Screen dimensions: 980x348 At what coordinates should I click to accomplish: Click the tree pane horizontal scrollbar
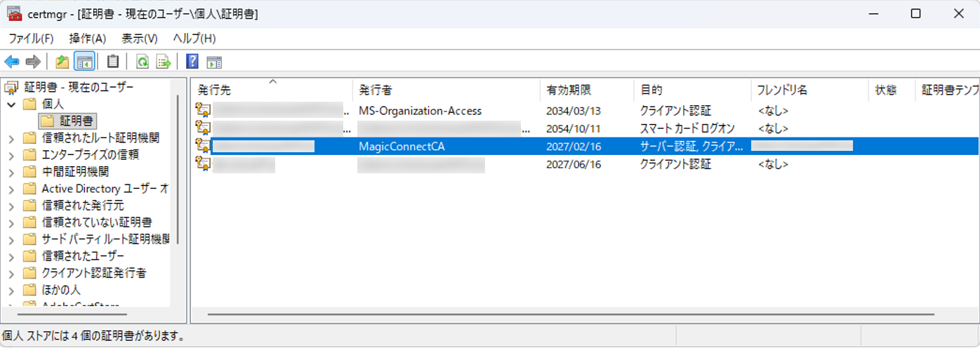(74, 315)
